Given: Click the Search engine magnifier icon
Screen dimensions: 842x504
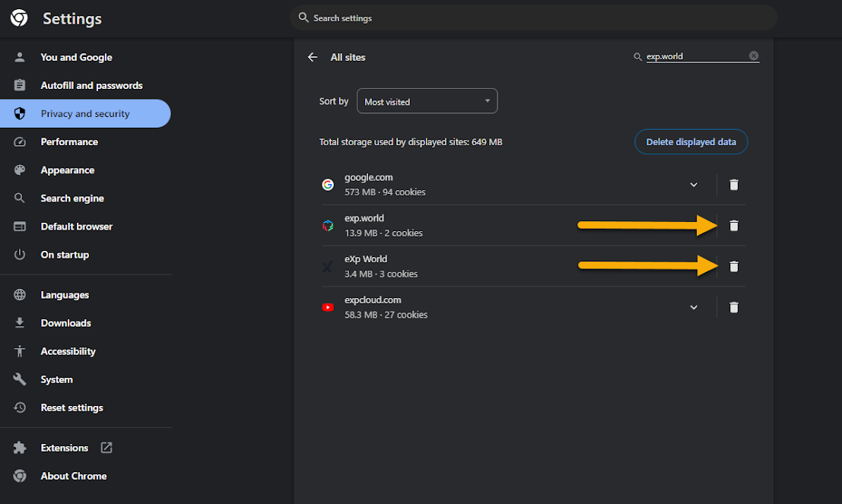Looking at the screenshot, I should point(20,198).
